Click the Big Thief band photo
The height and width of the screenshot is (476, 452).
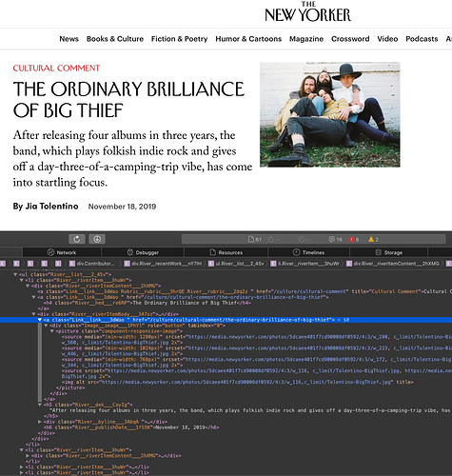click(x=330, y=114)
